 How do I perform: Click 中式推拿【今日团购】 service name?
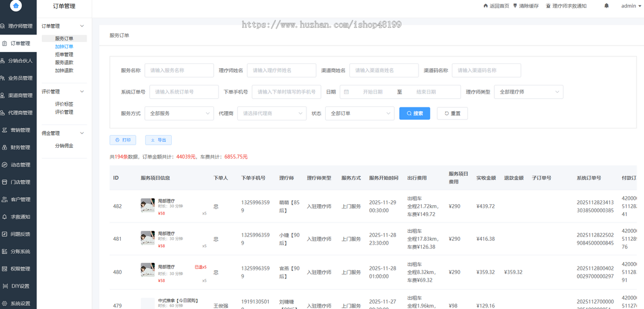(178, 300)
